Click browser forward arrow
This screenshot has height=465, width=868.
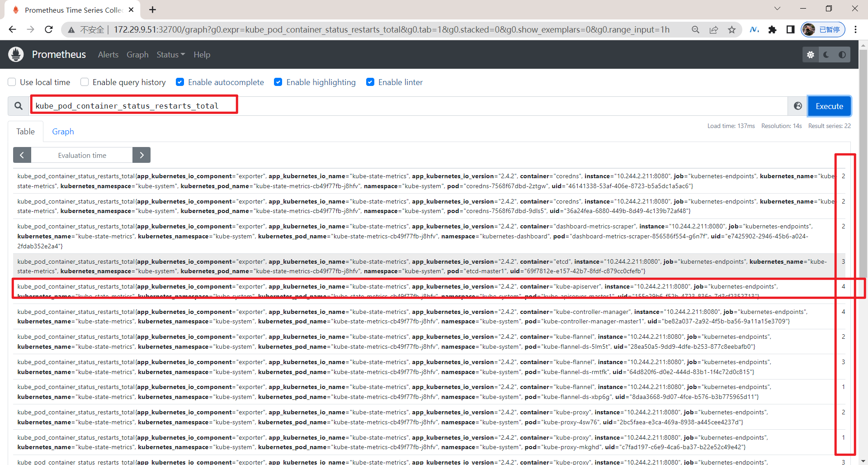point(30,29)
